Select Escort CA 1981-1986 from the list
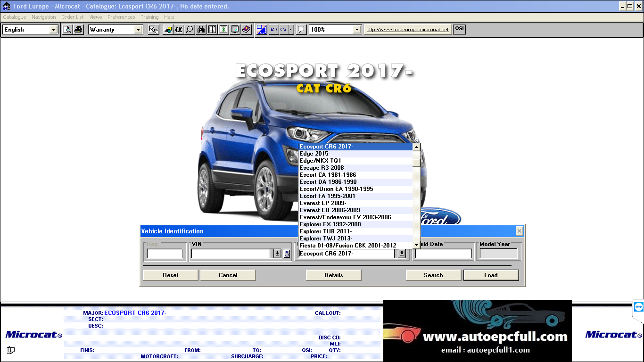This screenshot has width=644, height=362. [355, 175]
